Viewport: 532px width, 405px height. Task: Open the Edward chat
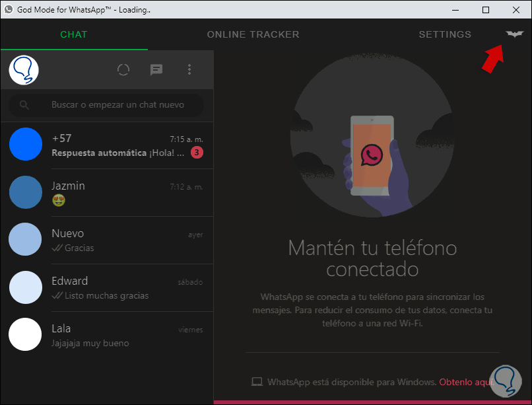tap(107, 287)
